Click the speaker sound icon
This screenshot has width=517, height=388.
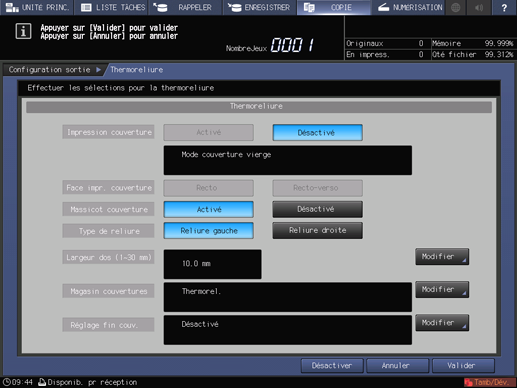pos(479,7)
